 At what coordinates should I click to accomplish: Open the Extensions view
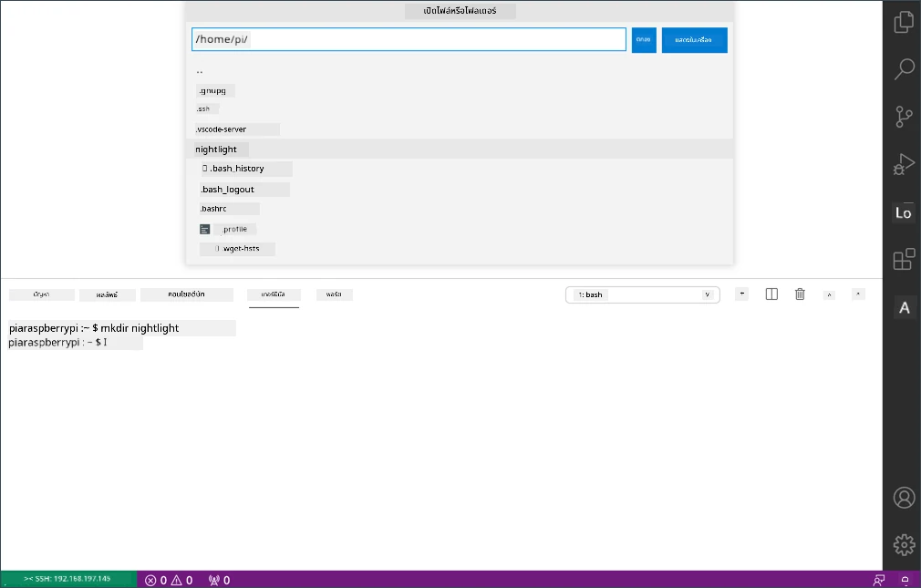click(904, 259)
